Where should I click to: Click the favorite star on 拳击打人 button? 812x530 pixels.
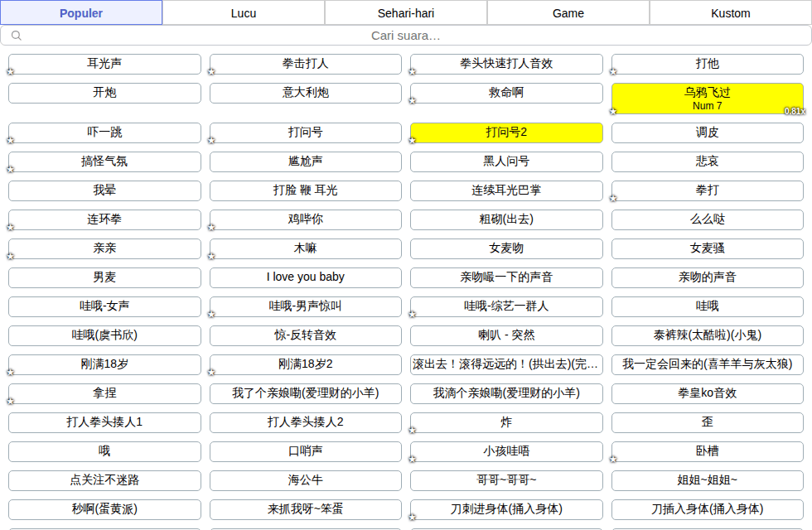(211, 71)
